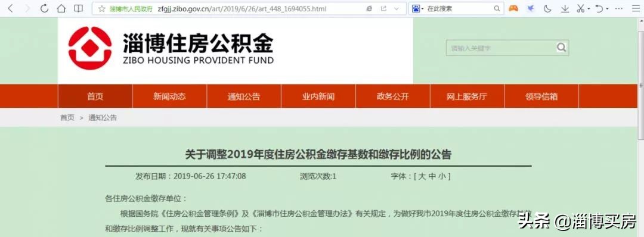Click the browser forward arrow
The height and width of the screenshot is (237, 644).
(27, 8)
